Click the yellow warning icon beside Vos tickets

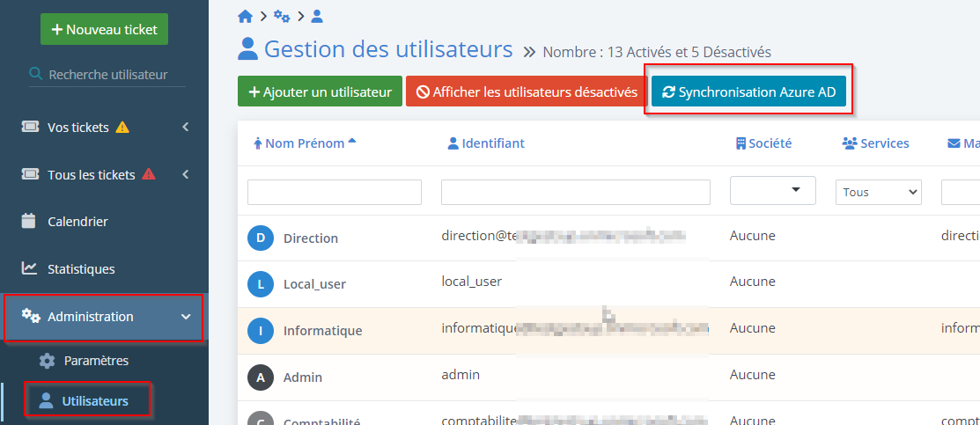point(122,128)
